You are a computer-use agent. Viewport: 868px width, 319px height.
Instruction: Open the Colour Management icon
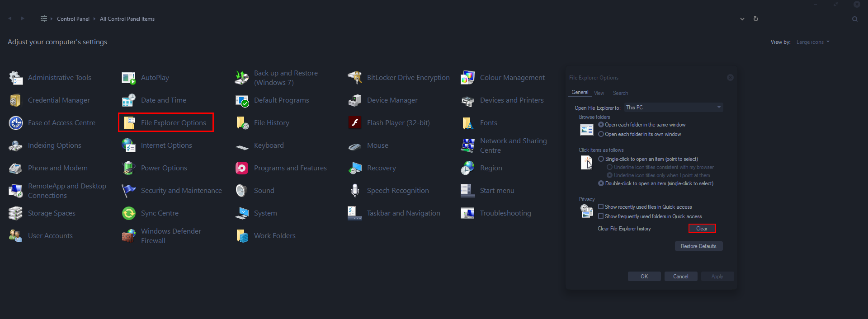(468, 78)
